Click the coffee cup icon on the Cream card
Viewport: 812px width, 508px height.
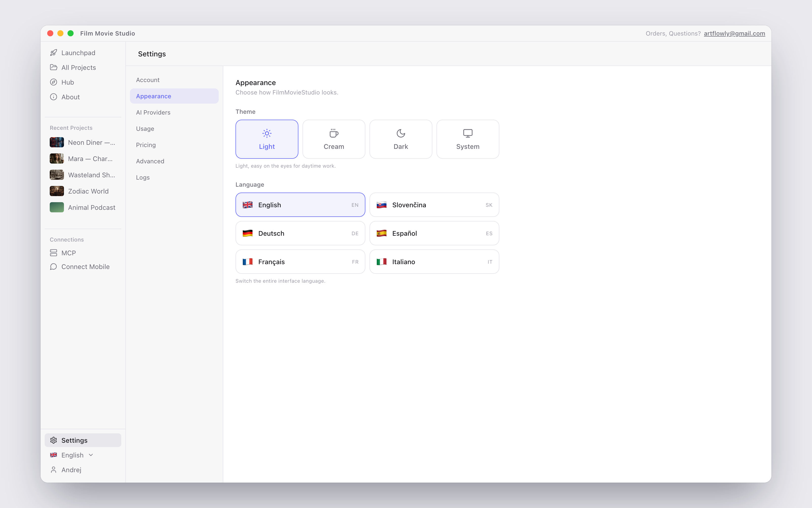point(334,133)
